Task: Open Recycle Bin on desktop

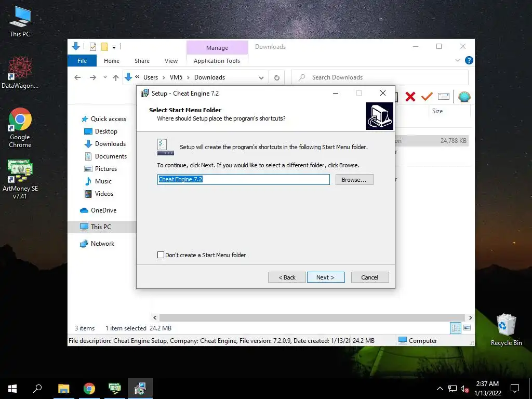Action: click(506, 329)
